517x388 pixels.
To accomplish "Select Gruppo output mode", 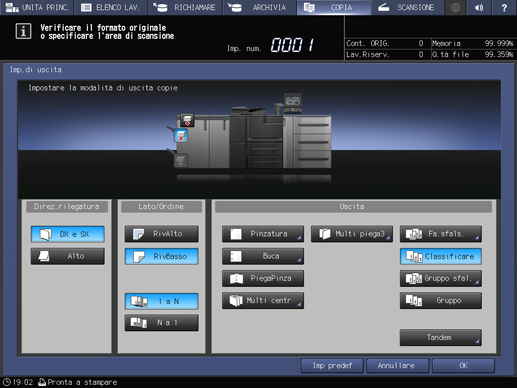I will click(x=441, y=301).
